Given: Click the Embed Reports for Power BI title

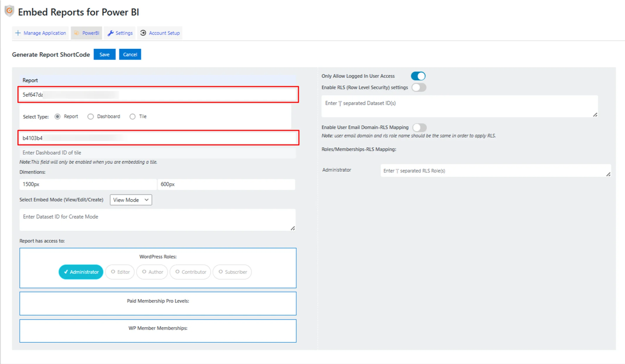Looking at the screenshot, I should point(79,12).
